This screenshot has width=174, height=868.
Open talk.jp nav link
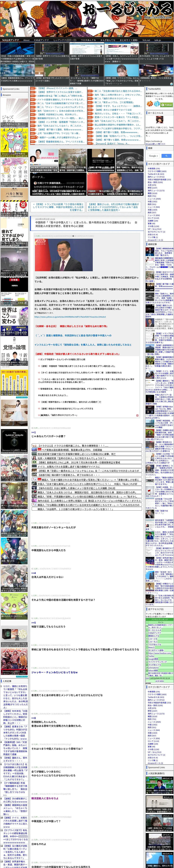point(157,40)
